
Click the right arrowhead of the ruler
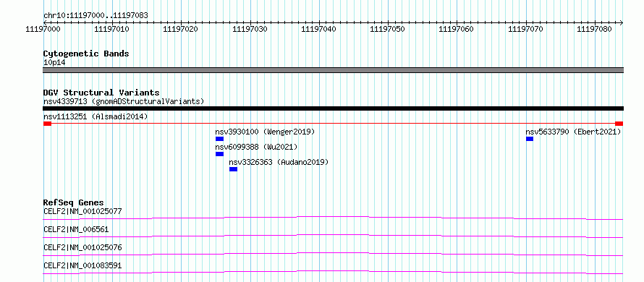point(622,22)
